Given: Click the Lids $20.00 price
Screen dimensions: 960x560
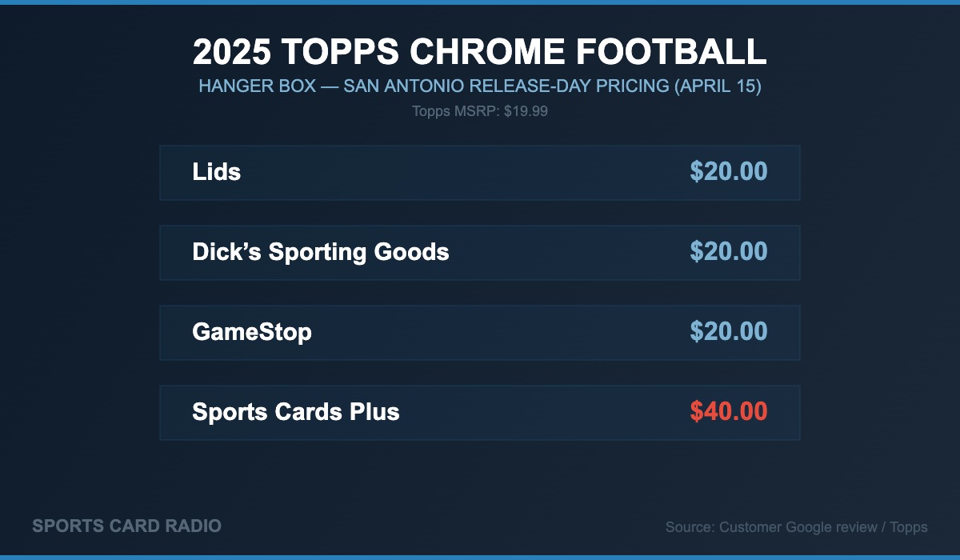Looking at the screenshot, I should 728,172.
